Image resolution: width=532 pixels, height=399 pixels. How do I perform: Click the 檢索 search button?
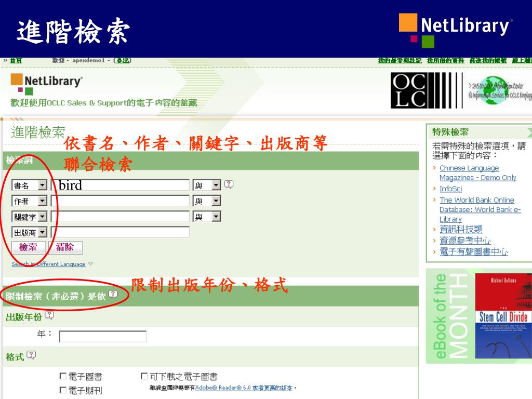click(x=28, y=247)
